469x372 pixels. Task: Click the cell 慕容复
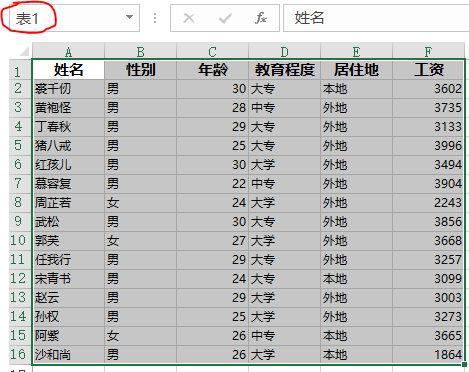click(68, 184)
